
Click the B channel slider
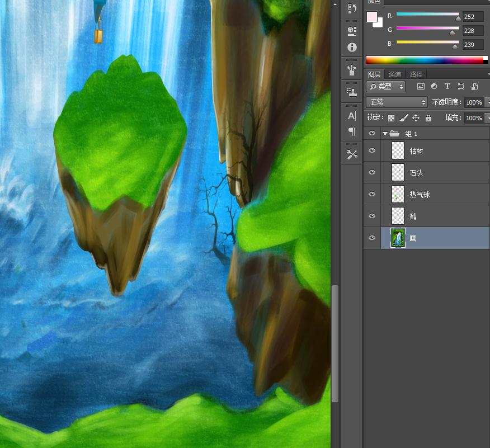tap(428, 42)
